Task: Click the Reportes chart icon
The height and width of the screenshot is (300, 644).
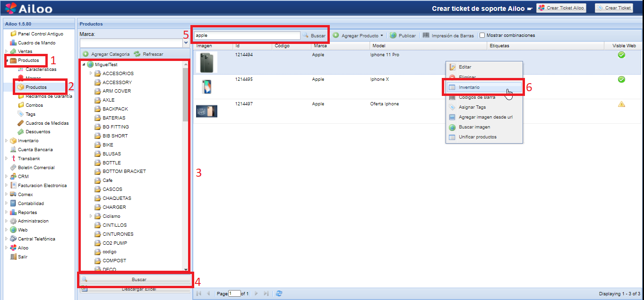Action: pyautogui.click(x=13, y=213)
